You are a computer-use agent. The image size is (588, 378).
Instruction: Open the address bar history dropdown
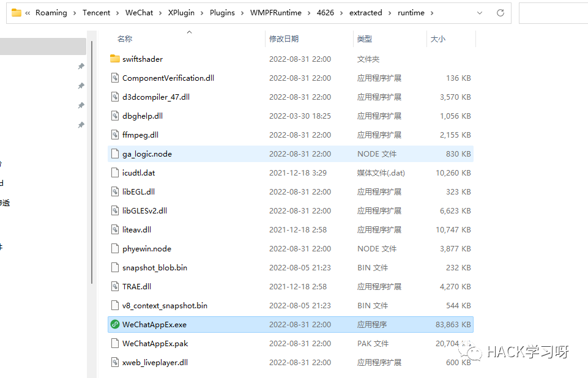coord(480,13)
